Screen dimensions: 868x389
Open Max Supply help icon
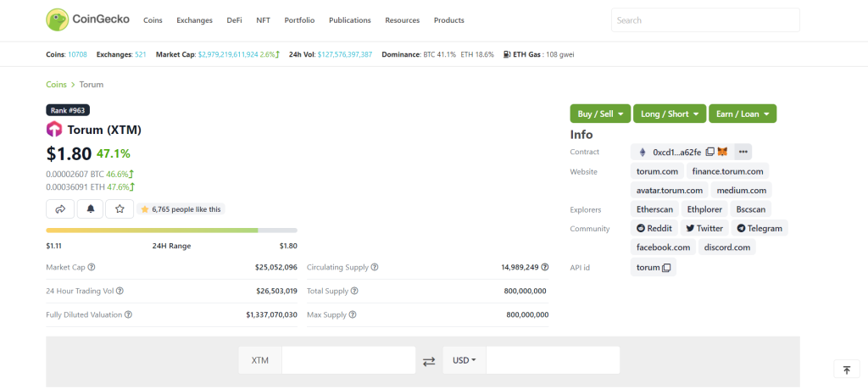coord(353,314)
